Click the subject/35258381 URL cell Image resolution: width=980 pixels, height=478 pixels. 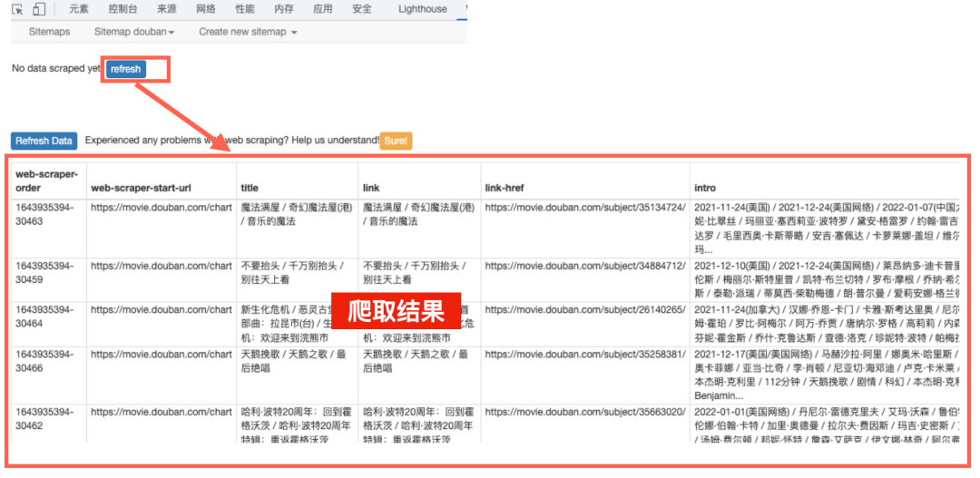pos(584,355)
